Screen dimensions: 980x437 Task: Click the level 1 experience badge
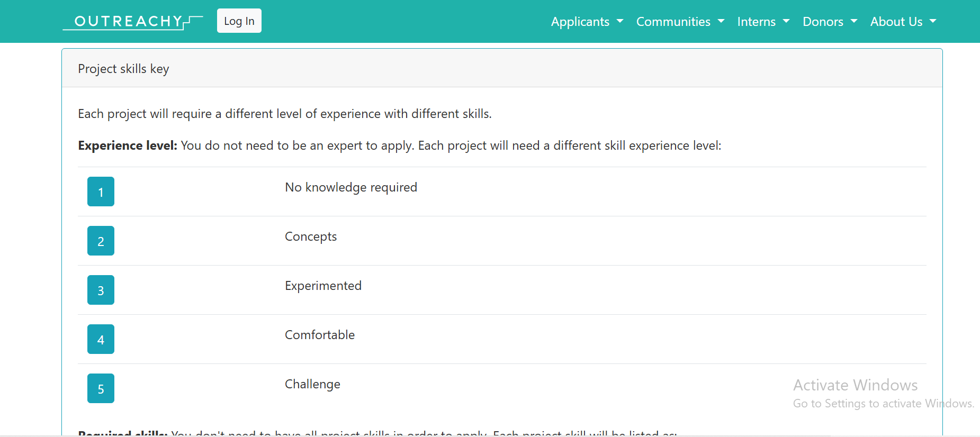101,192
